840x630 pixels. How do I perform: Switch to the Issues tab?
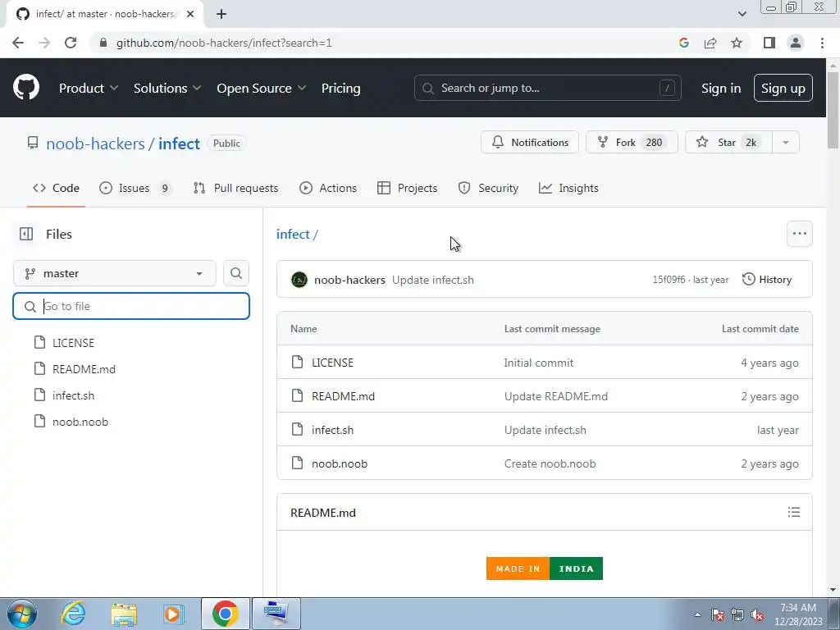coord(135,188)
